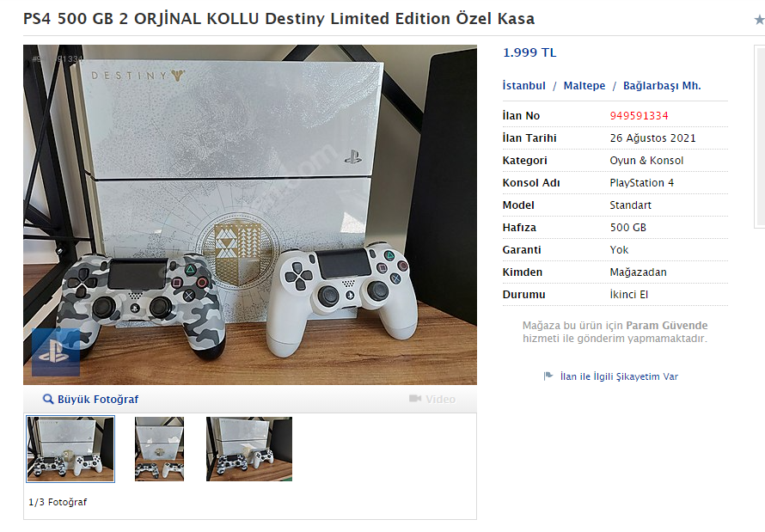This screenshot has height=532, width=765.
Task: Open İlan ile İlgili Şikayetim Var link
Action: (619, 376)
